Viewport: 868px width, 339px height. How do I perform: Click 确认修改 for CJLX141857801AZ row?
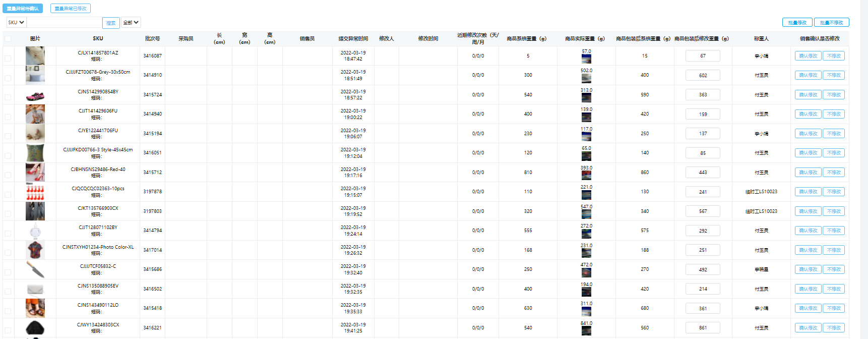[808, 56]
